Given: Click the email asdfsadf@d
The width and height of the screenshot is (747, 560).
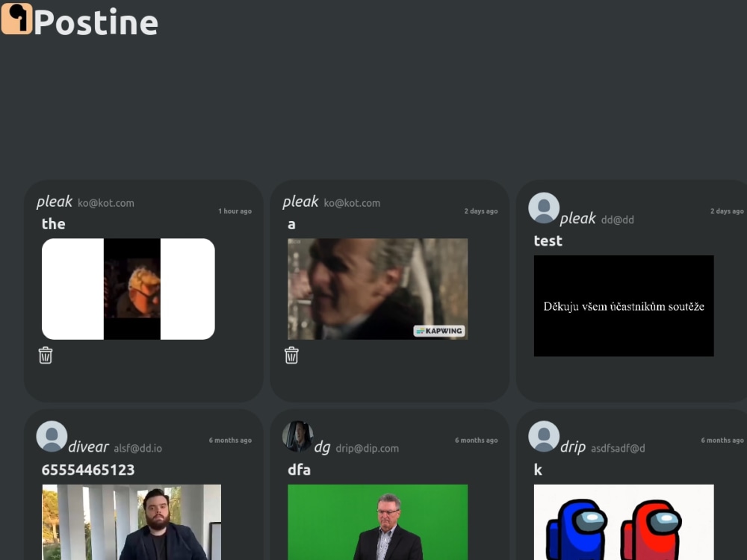Looking at the screenshot, I should coord(618,448).
